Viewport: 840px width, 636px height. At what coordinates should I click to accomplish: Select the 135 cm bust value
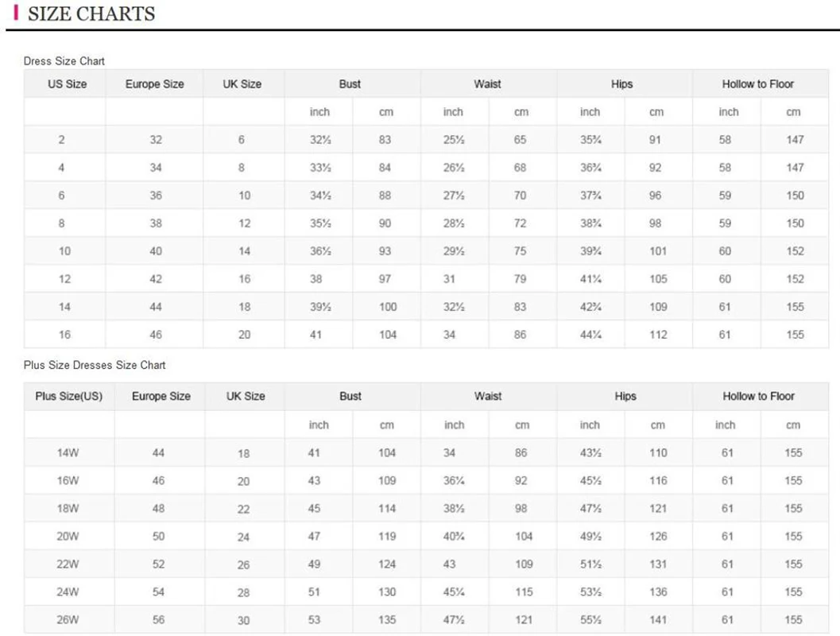[387, 620]
